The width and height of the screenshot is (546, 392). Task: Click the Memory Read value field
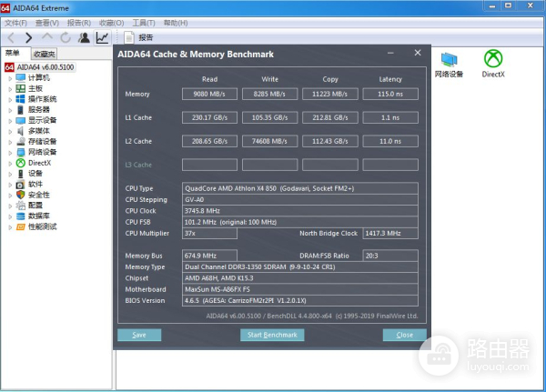coord(209,94)
